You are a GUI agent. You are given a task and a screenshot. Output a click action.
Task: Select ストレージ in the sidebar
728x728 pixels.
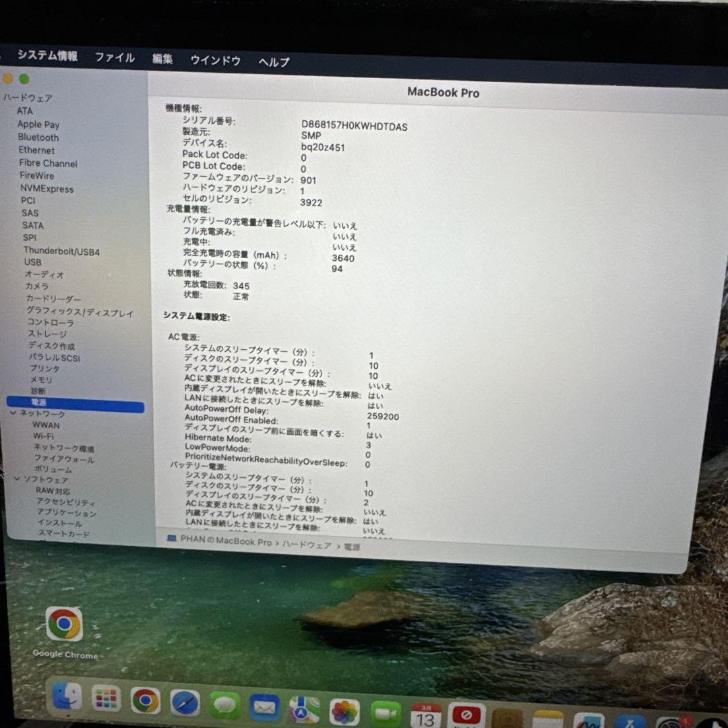pyautogui.click(x=48, y=334)
